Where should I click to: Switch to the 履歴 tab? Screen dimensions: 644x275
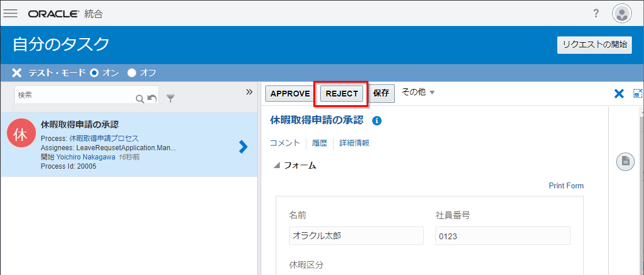(x=320, y=143)
